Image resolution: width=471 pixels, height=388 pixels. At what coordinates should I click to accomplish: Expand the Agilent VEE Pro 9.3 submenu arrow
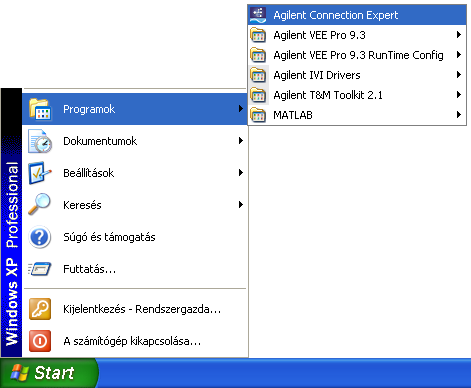(x=459, y=35)
